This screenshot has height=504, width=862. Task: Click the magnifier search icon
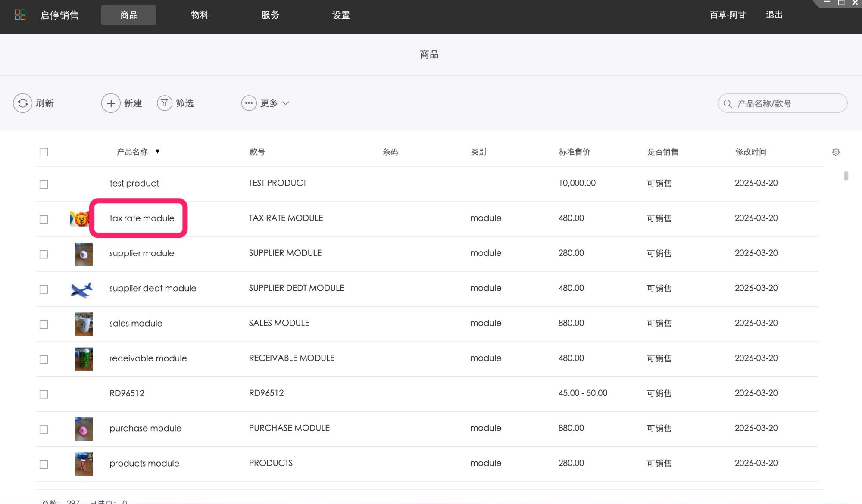click(x=728, y=104)
